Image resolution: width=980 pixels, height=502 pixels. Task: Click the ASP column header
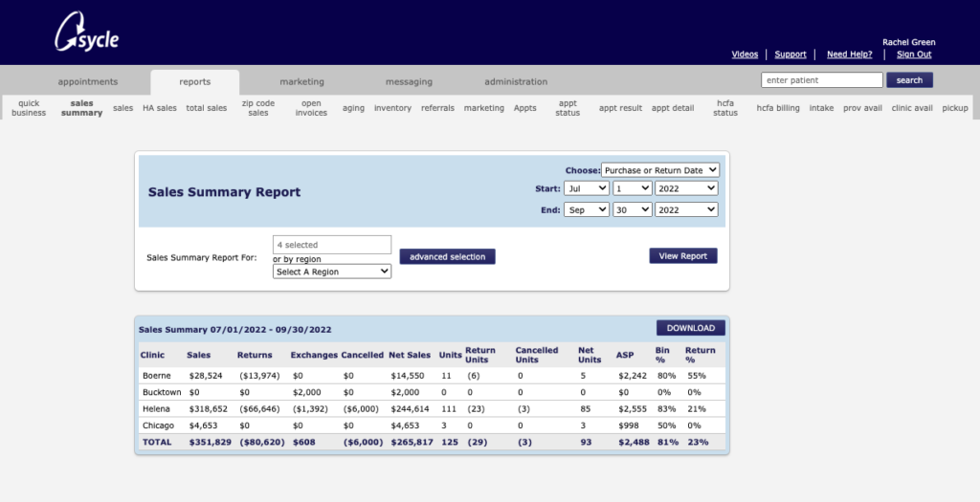point(624,355)
